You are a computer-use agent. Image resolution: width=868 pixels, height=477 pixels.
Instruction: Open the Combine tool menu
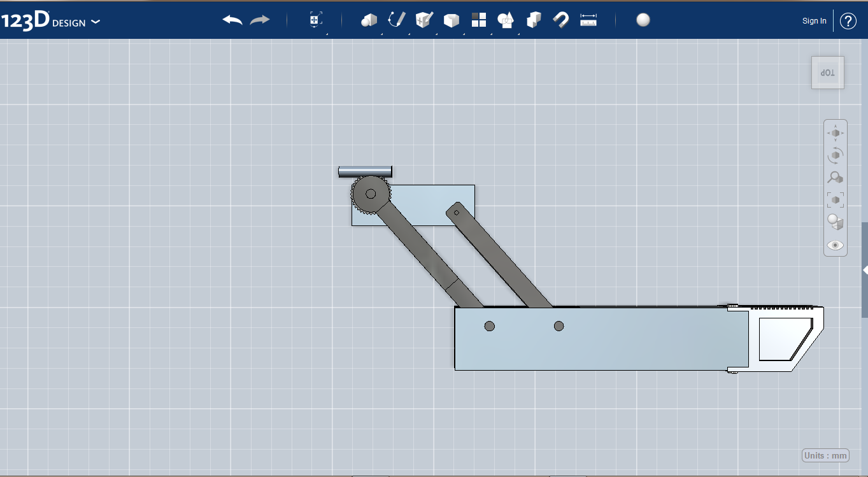(534, 20)
